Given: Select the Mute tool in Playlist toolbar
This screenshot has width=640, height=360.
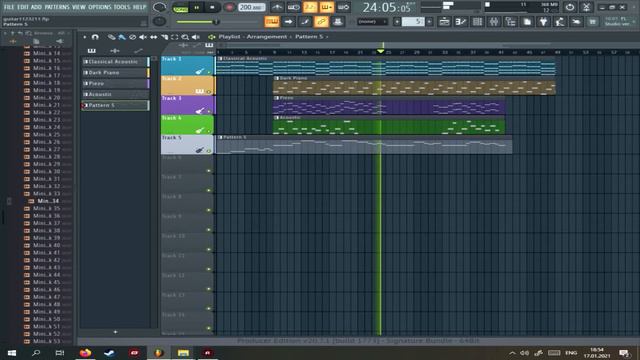Looking at the screenshot, I should click(143, 37).
